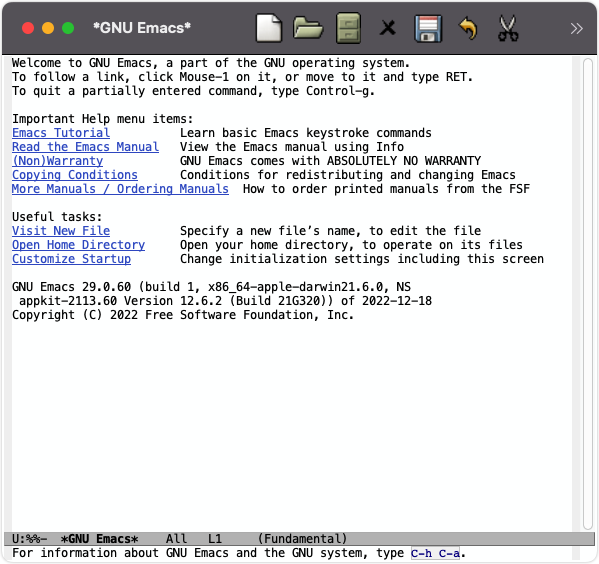This screenshot has height=564, width=599.
Task: Click the *GNU Emacs* buffer name in mode line
Action: point(99,539)
